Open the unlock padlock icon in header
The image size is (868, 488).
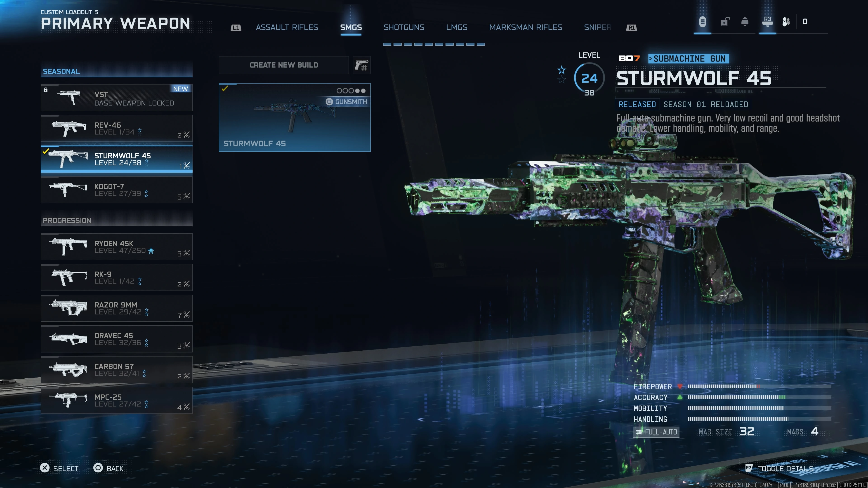coord(724,22)
